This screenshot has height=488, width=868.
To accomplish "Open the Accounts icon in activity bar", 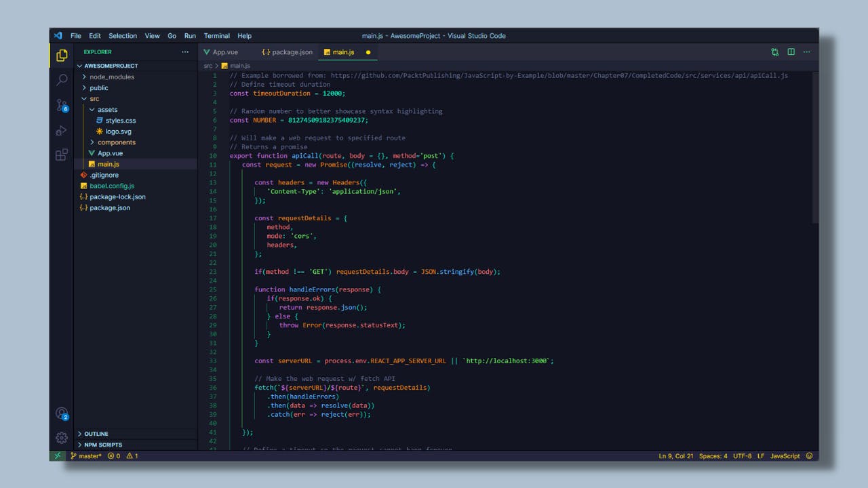I will pyautogui.click(x=62, y=413).
